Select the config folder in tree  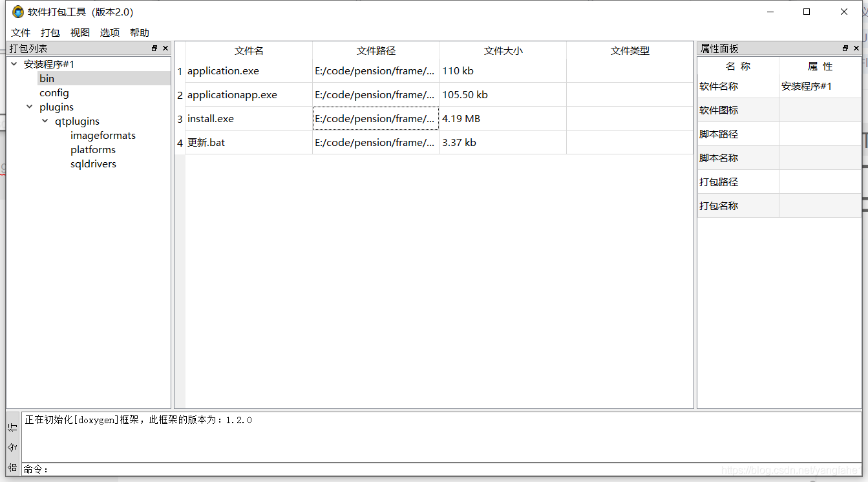point(54,93)
